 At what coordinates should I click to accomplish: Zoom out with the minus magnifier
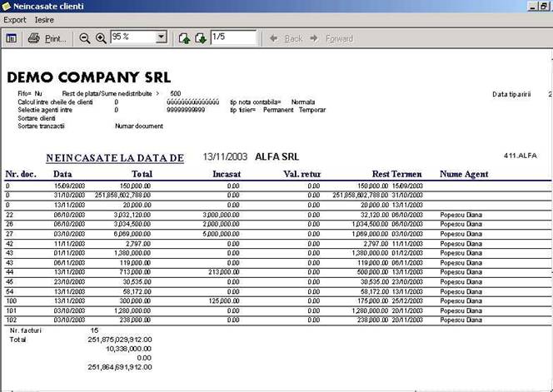[x=84, y=38]
